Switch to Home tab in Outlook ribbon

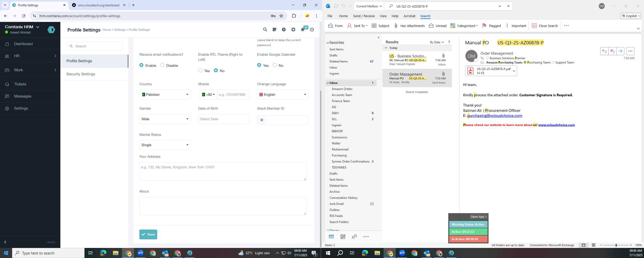click(343, 16)
